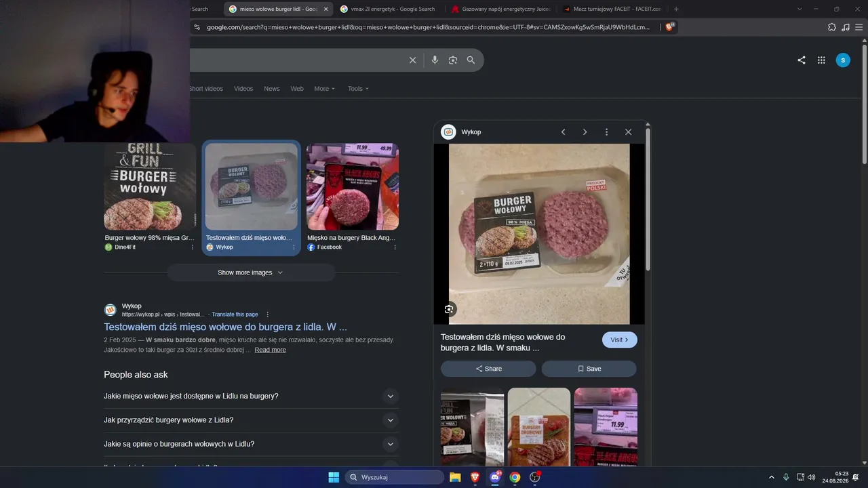The width and height of the screenshot is (868, 488).
Task: Open the taskbar clock showing 05:23
Action: tap(835, 477)
